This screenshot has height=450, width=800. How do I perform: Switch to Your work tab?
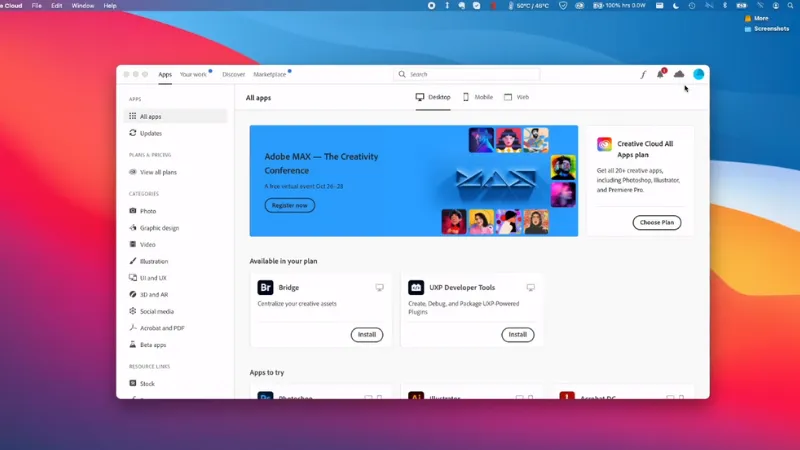[x=193, y=74]
